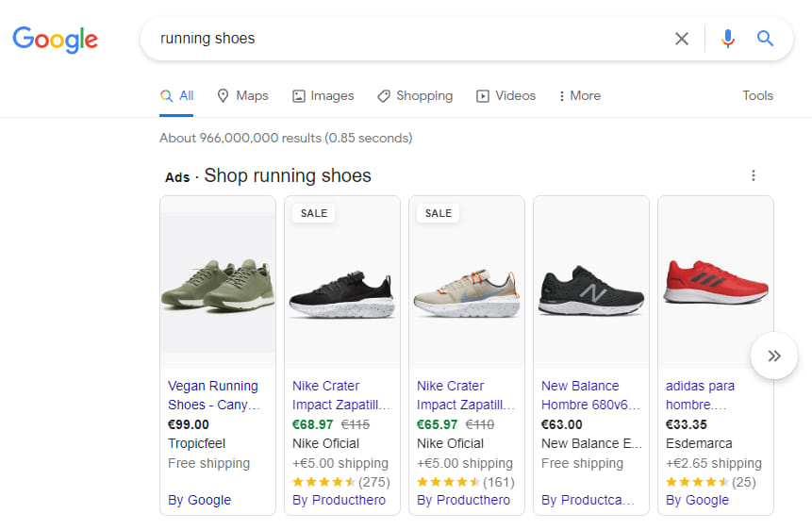
Task: Submit search with the magnifier icon
Action: coord(765,39)
